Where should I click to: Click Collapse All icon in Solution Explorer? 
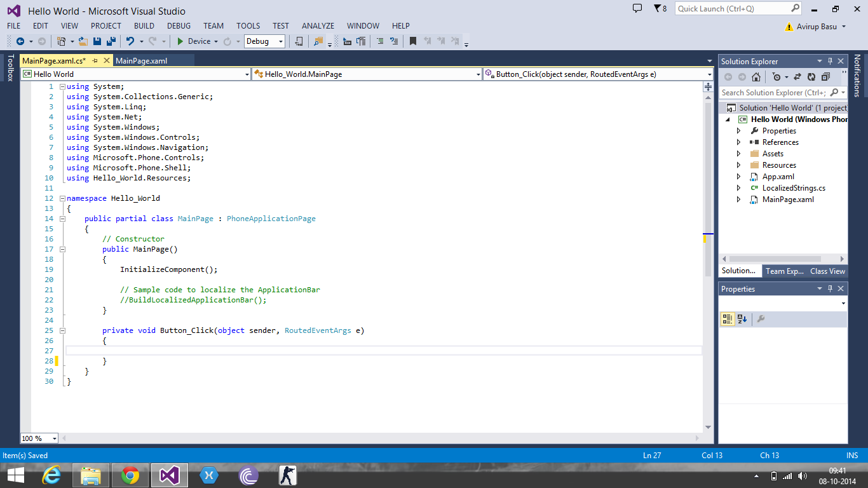coord(825,77)
